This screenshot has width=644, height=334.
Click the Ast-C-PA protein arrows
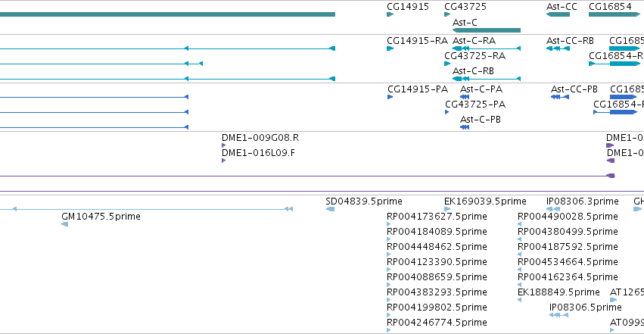[465, 97]
